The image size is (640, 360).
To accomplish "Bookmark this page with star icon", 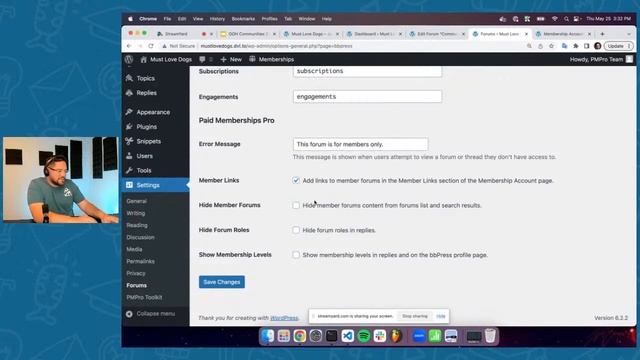I will [x=551, y=46].
